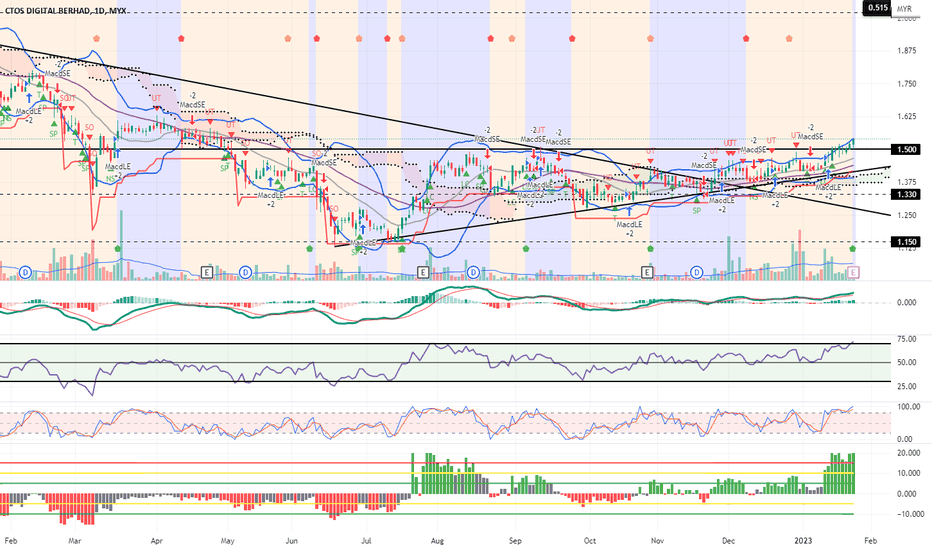Click the 50.00 RSI axis value
Image resolution: width=932 pixels, height=550 pixels.
[x=907, y=362]
